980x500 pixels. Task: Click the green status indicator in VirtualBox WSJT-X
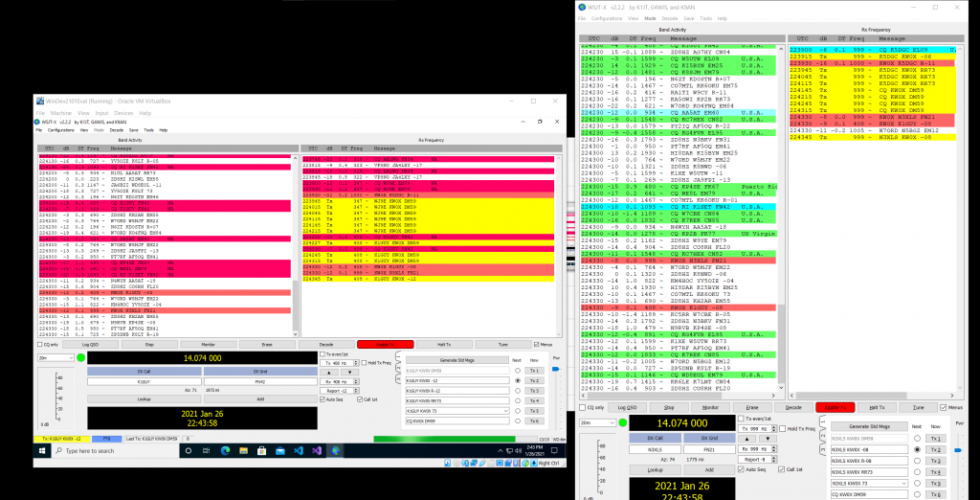(x=81, y=358)
